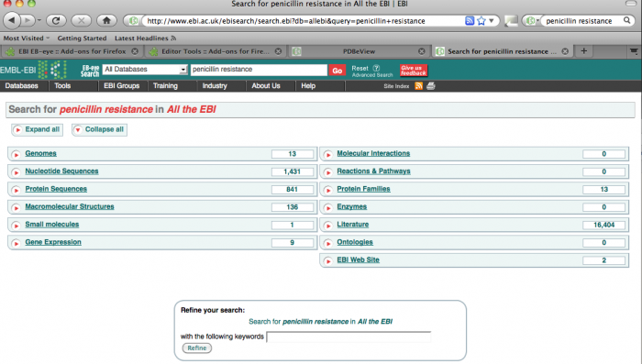This screenshot has height=364, width=642.
Task: Open the Advanced Search link
Action: (x=372, y=75)
